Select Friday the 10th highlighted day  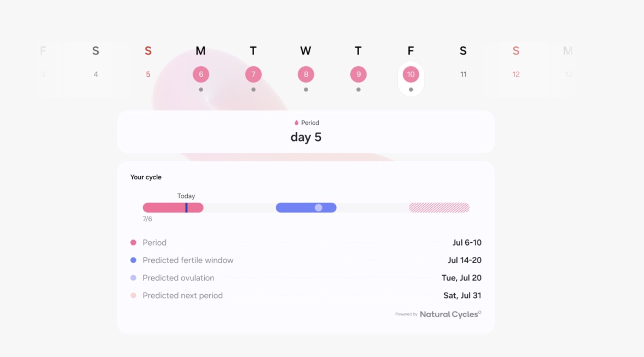click(411, 74)
